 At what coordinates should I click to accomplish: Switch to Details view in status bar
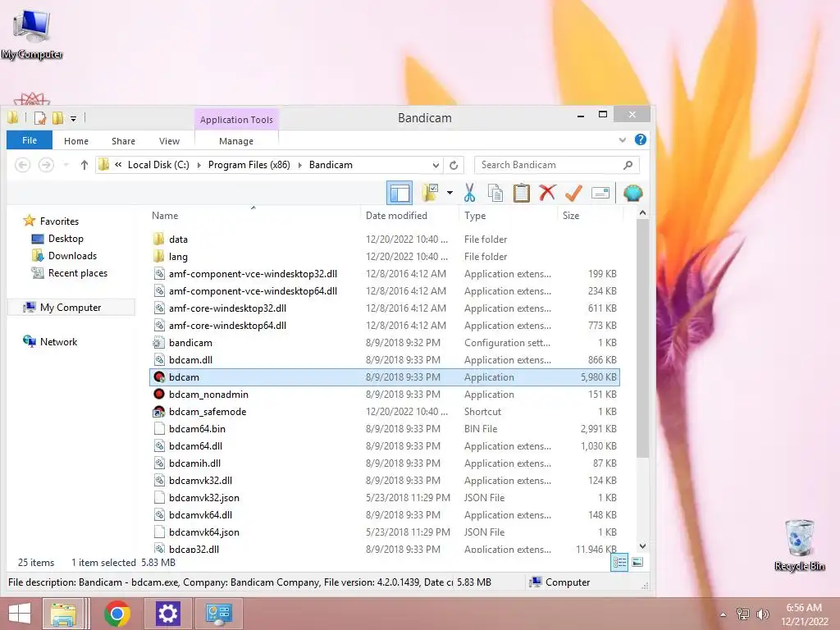point(619,562)
